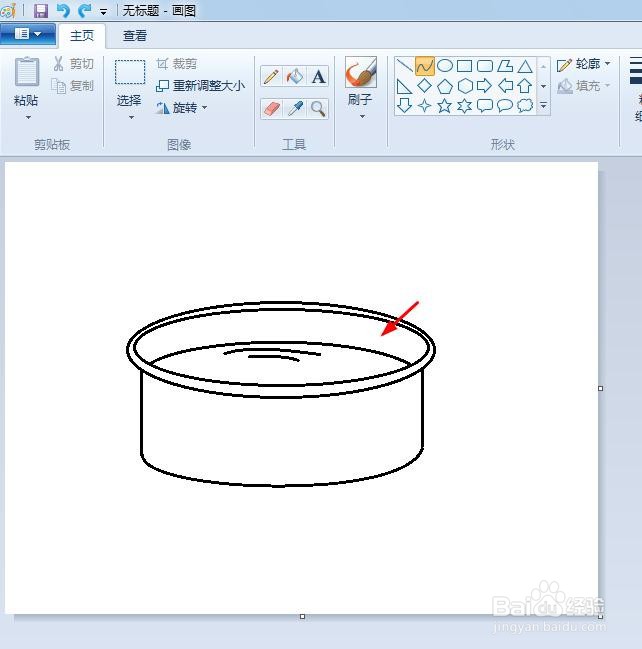
Task: Click the canvas right-edge resize handle
Action: point(601,388)
